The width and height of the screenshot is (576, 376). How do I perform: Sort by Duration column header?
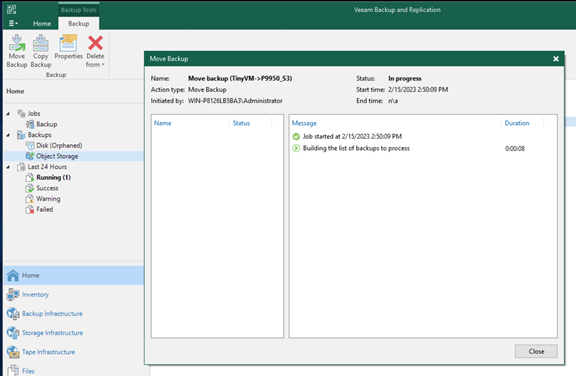pyautogui.click(x=517, y=123)
